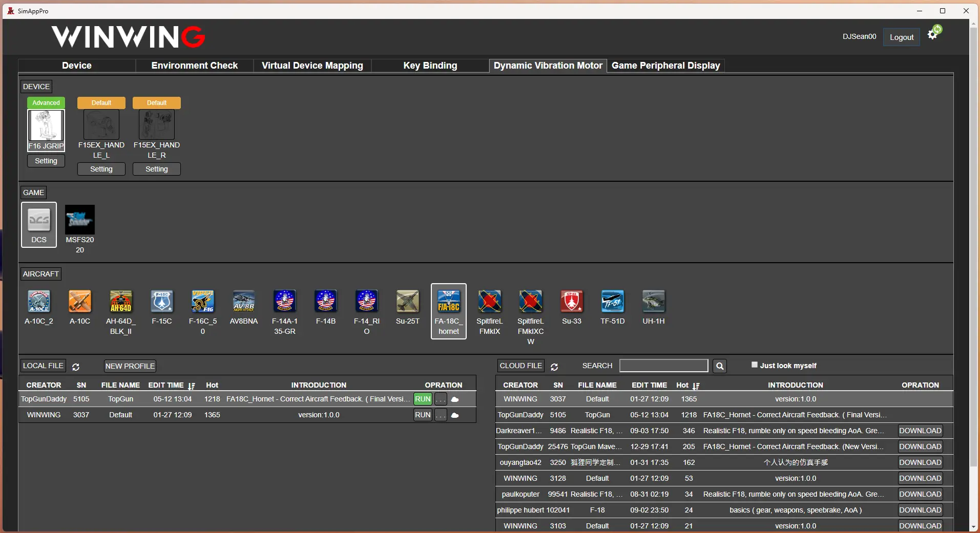
Task: Click the vertical scrollbar thumb
Action: (x=973, y=247)
